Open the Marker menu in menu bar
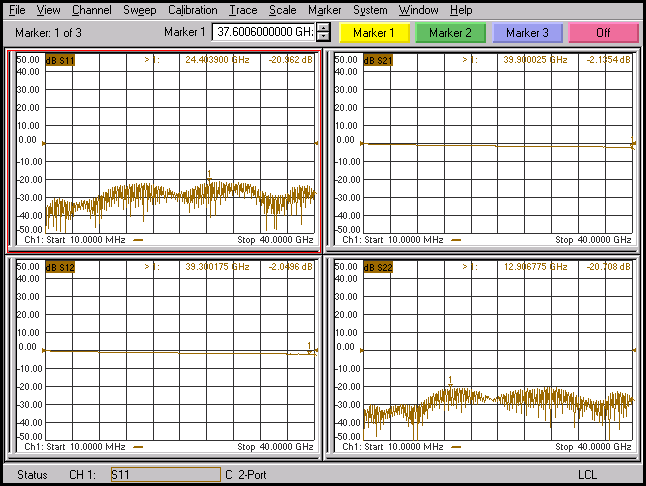This screenshot has width=646, height=486. [x=325, y=10]
